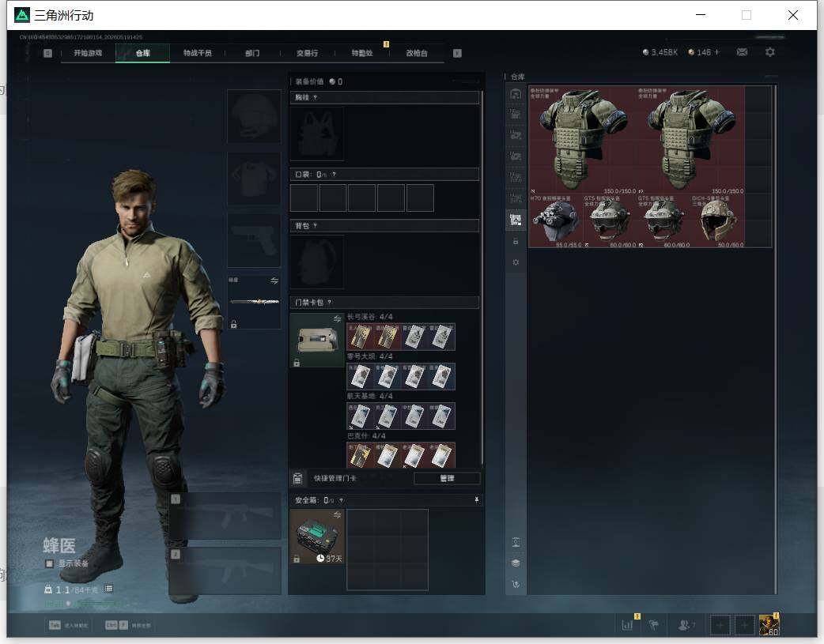
Task: Select the first GT5 helmet
Action: click(610, 220)
